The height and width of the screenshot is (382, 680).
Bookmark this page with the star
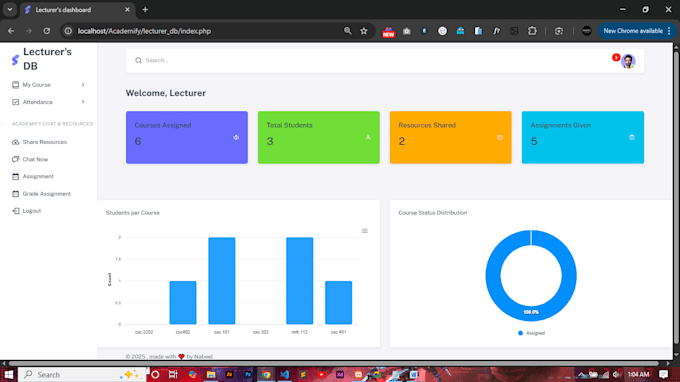click(364, 31)
